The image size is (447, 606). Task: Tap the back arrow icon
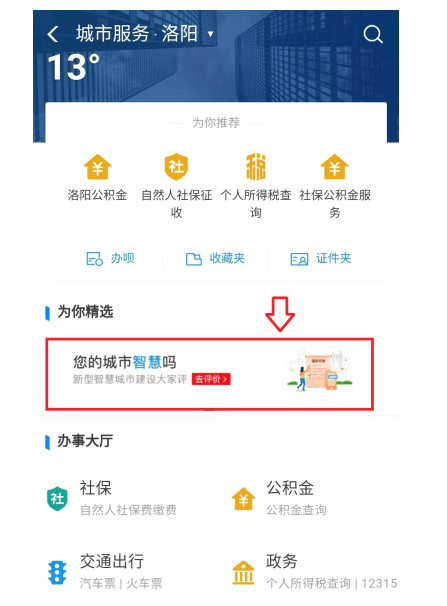pyautogui.click(x=53, y=34)
